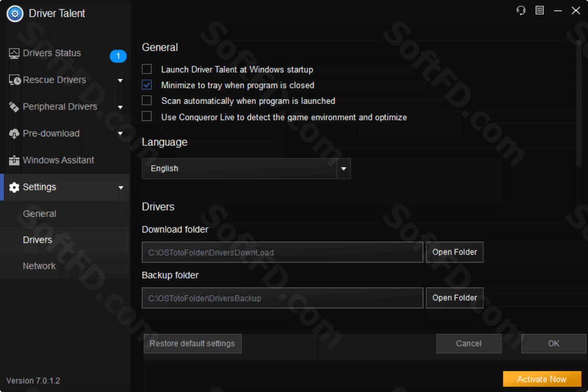Select Network under Settings

pos(39,267)
